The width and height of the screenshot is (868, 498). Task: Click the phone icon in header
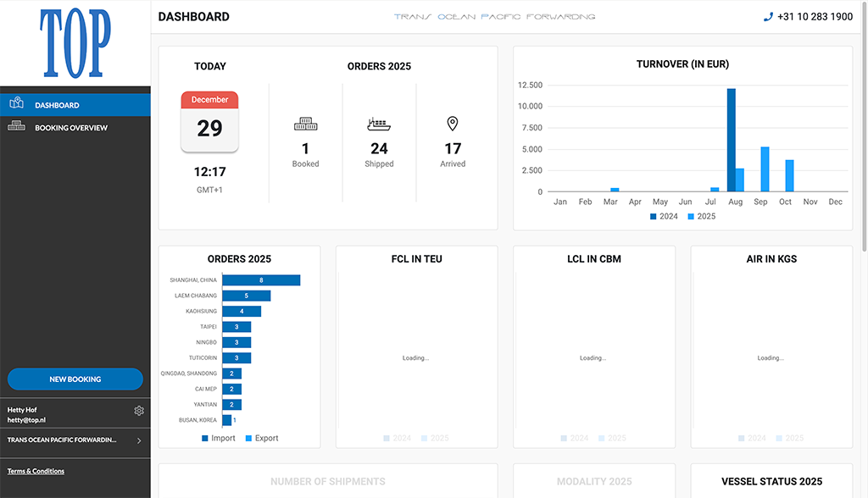tap(768, 17)
